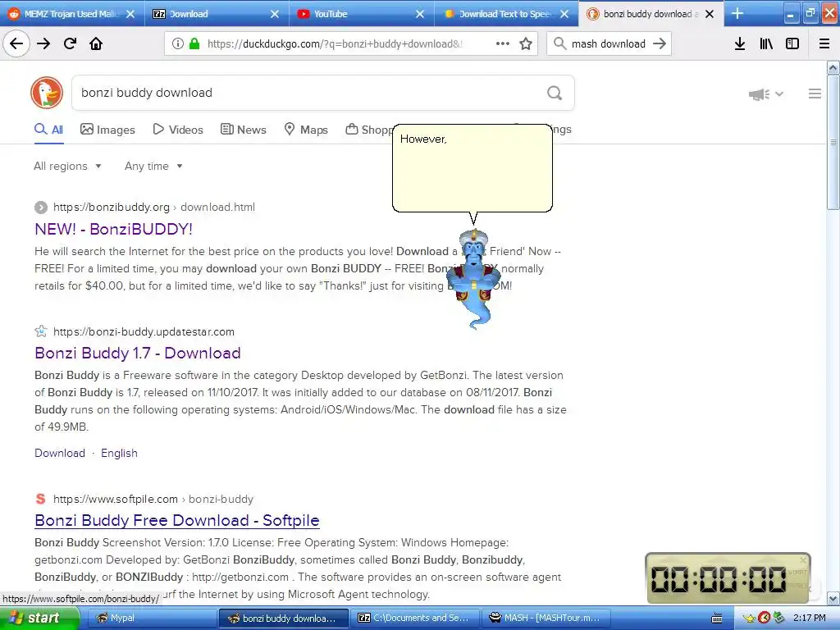Click the However speech balloon

tap(472, 169)
